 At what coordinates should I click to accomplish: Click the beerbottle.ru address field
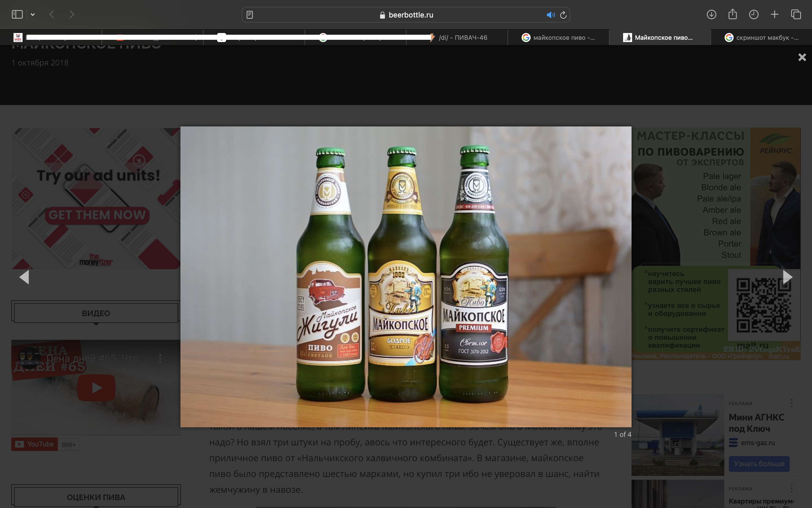tap(406, 15)
